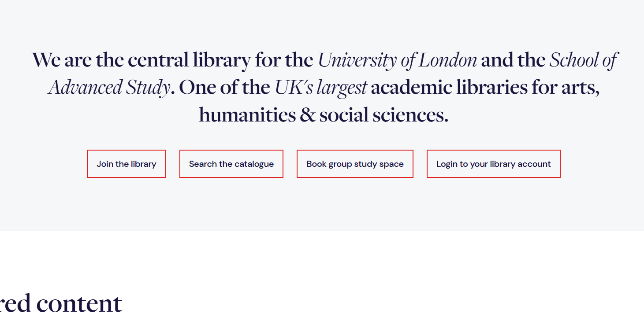Click the italic UK's largest phrase
644x313 pixels.
[321, 88]
